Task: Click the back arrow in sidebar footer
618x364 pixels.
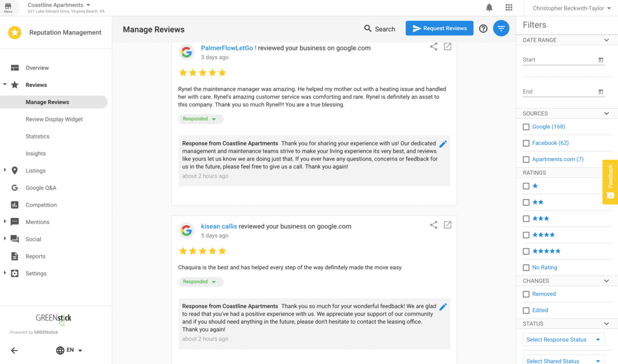Action: (x=14, y=350)
